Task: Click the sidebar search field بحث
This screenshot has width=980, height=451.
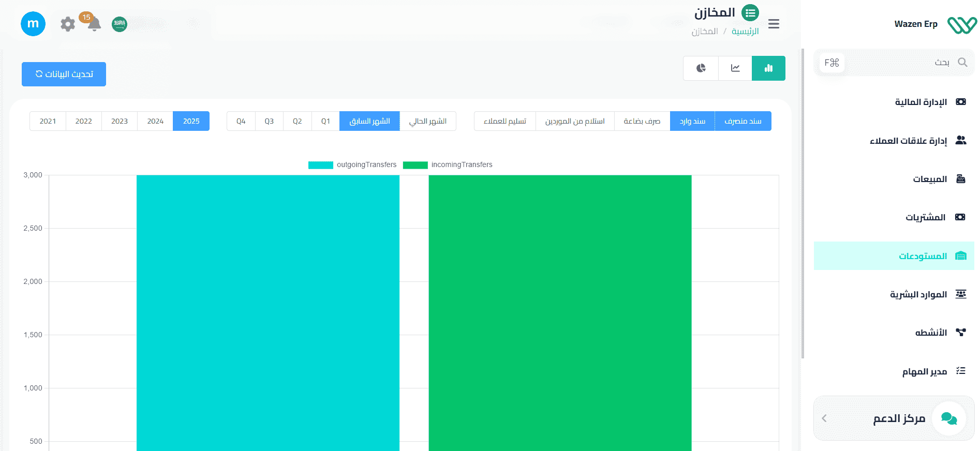Action: pyautogui.click(x=900, y=63)
